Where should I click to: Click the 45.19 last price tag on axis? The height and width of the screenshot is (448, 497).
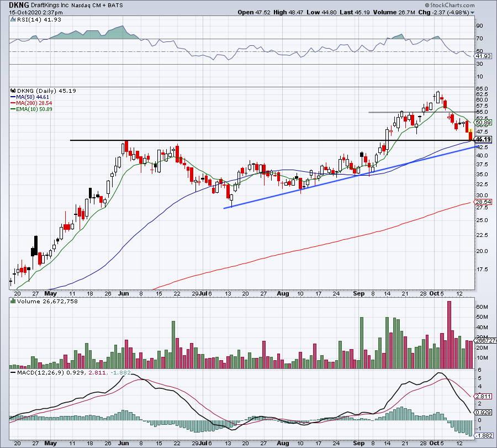point(483,139)
